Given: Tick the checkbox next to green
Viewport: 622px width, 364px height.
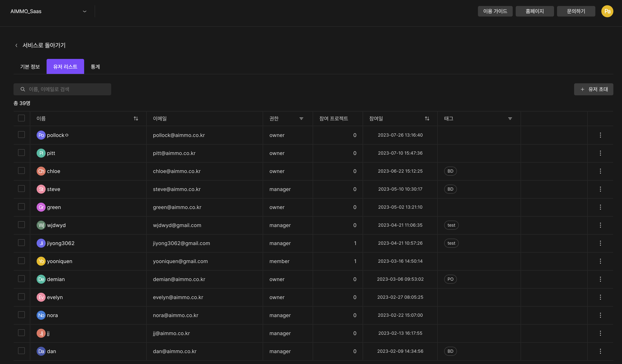Looking at the screenshot, I should pyautogui.click(x=21, y=206).
